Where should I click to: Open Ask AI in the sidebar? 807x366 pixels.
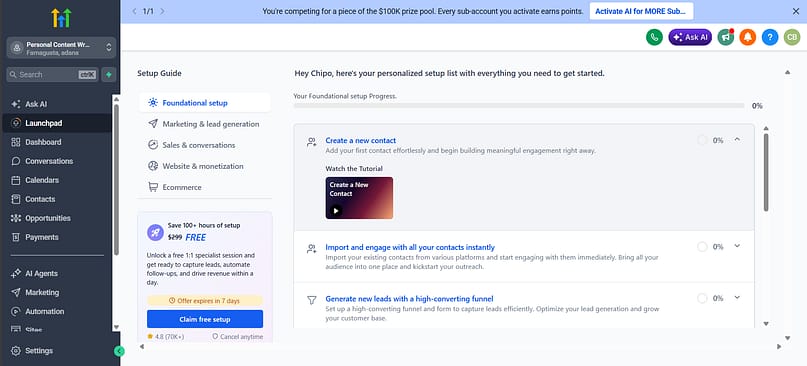click(36, 104)
